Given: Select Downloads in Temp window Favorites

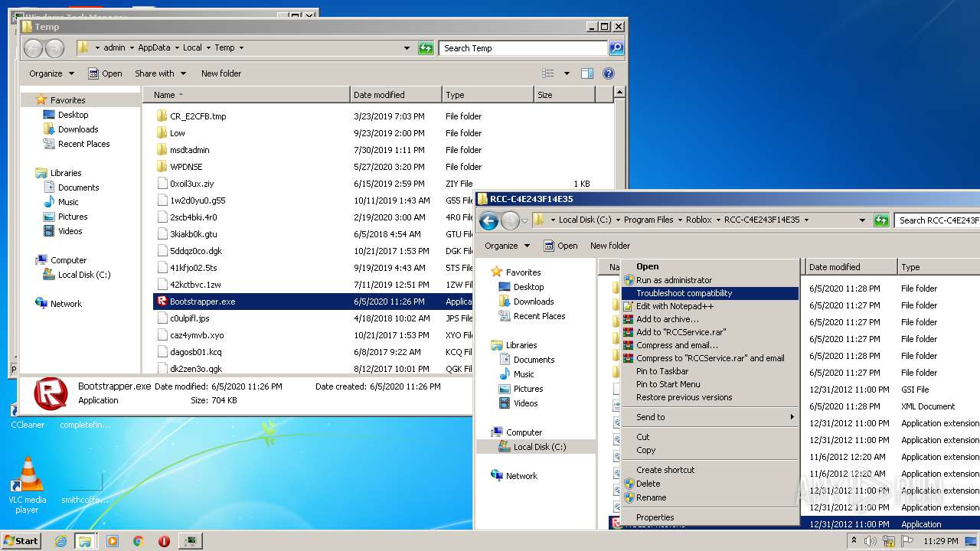Looking at the screenshot, I should pos(78,129).
